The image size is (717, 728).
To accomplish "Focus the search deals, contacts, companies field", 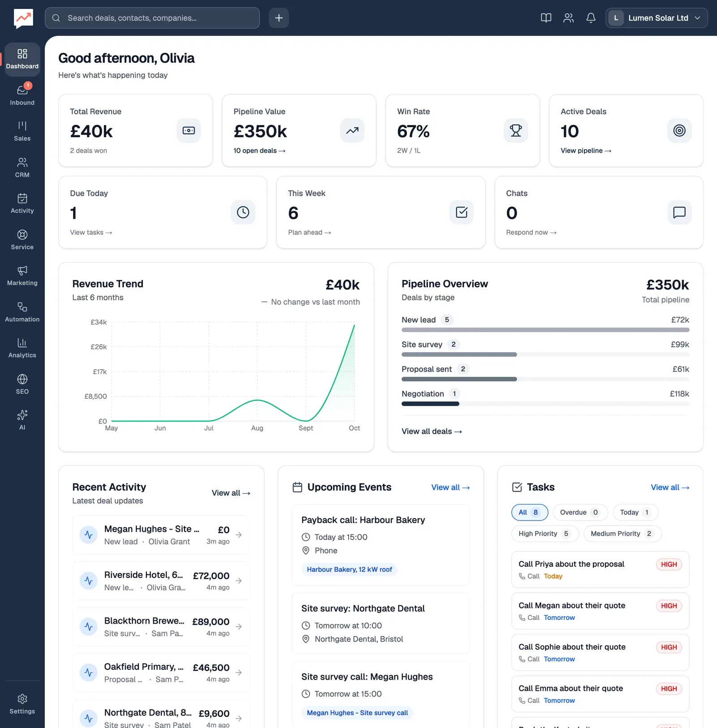I will [x=152, y=18].
